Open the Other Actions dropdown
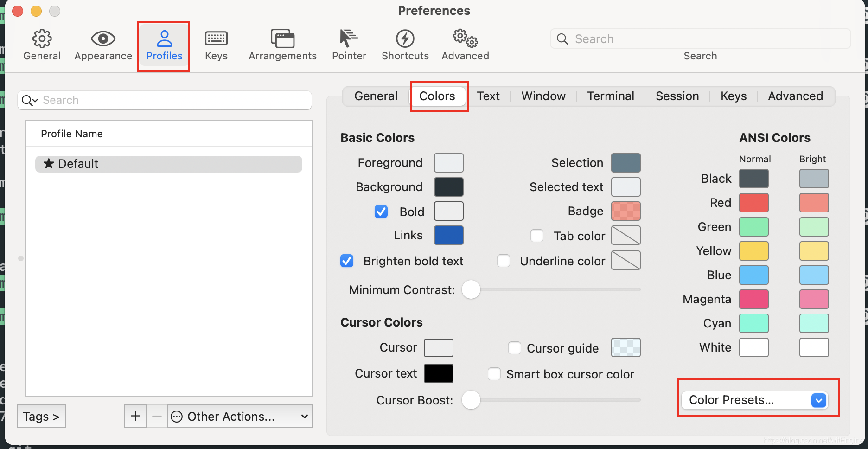 pyautogui.click(x=239, y=416)
